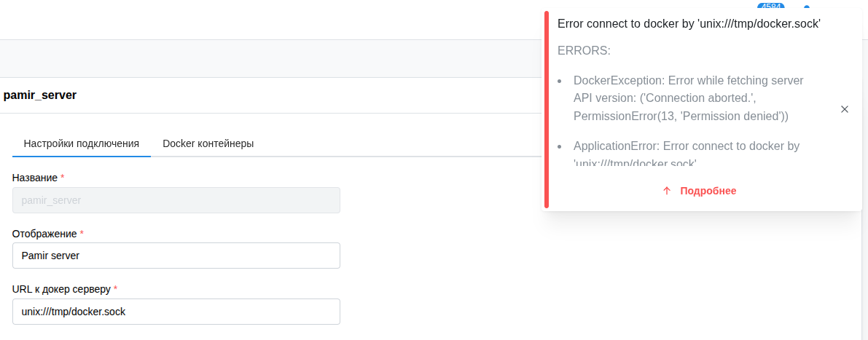This screenshot has width=868, height=340.
Task: Click the pamir_server page heading
Action: [40, 95]
